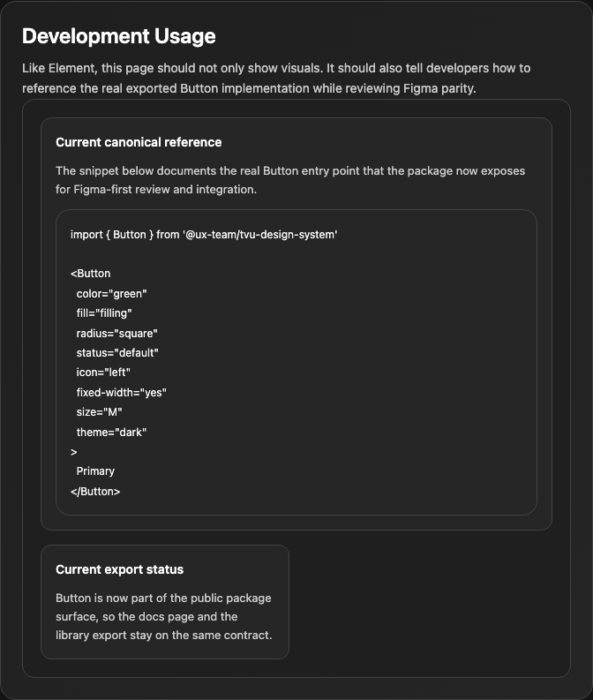The image size is (593, 700).
Task: Click the status="default" attribute line
Action: point(117,353)
